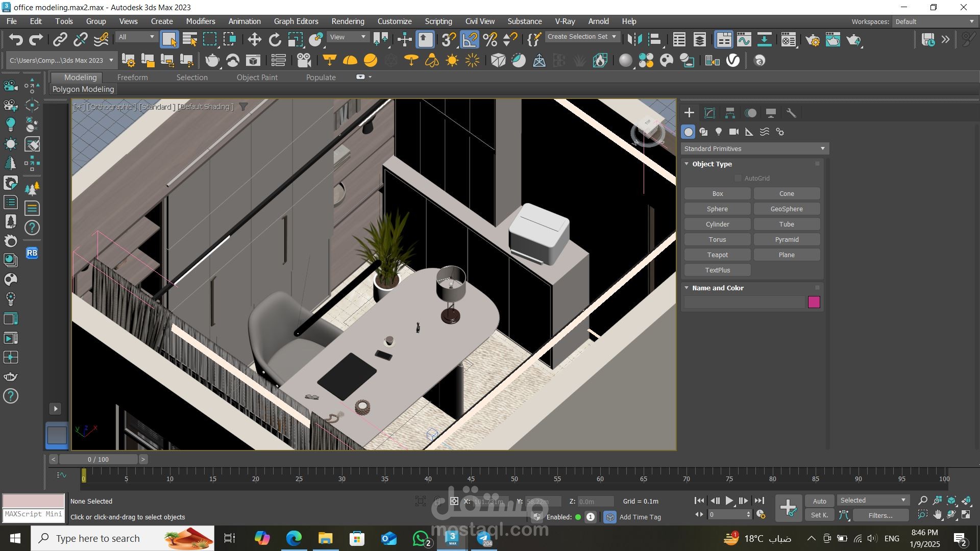980x551 pixels.
Task: Click the Undo arrow icon
Action: [16, 39]
